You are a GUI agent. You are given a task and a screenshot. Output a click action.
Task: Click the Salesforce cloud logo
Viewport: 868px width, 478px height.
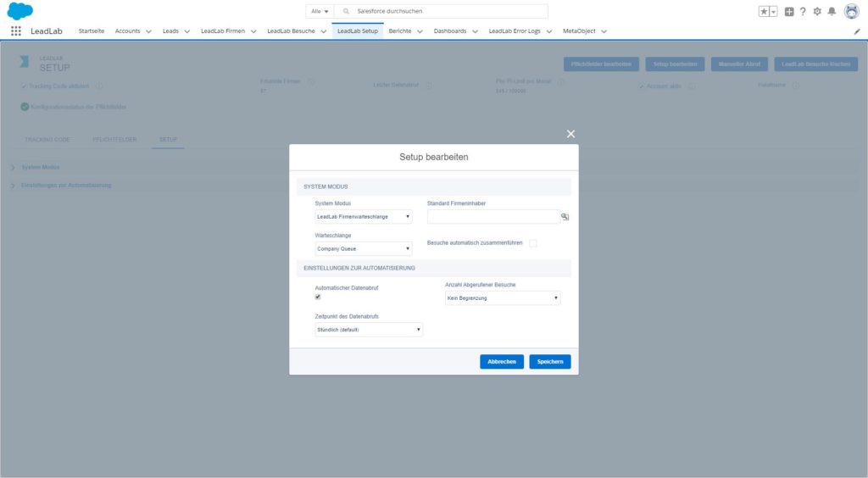pos(20,11)
